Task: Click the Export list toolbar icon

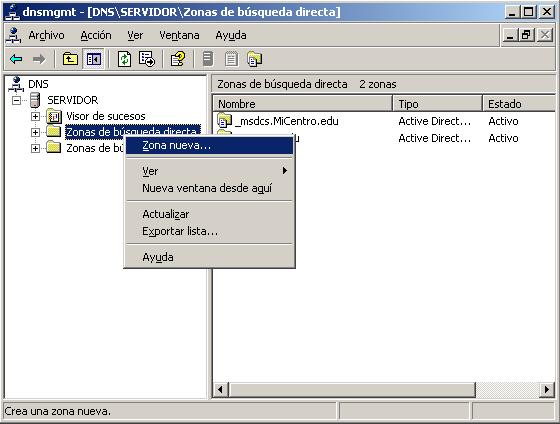Action: coord(147,59)
